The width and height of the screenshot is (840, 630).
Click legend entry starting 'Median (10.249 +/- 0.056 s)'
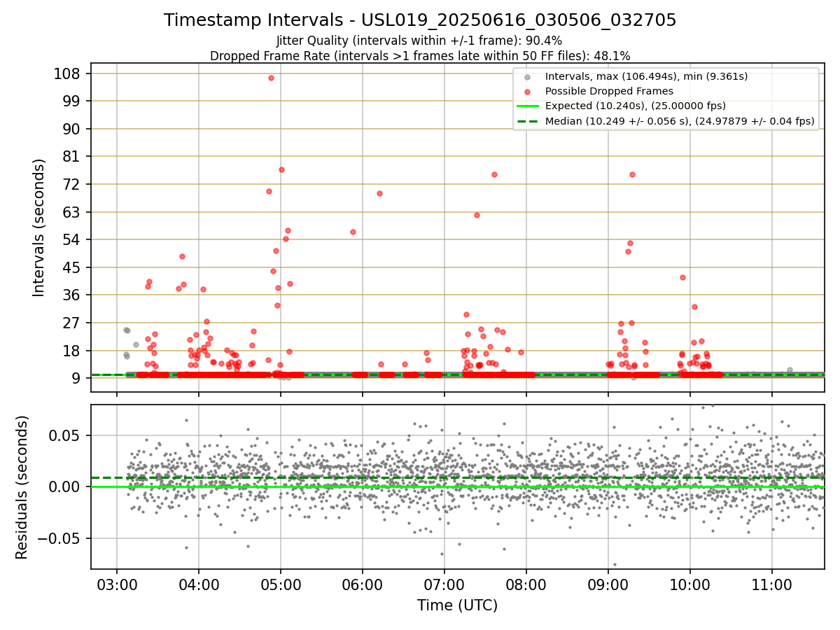pos(680,121)
